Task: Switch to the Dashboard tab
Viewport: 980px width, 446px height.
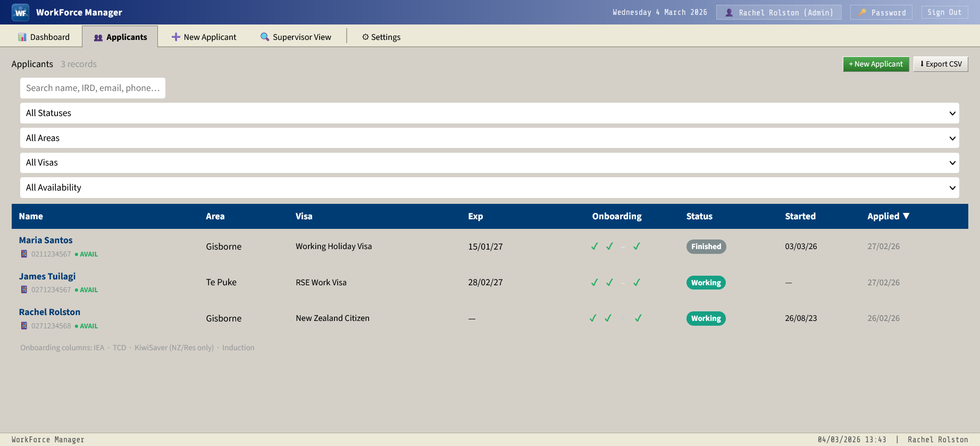Action: [44, 37]
